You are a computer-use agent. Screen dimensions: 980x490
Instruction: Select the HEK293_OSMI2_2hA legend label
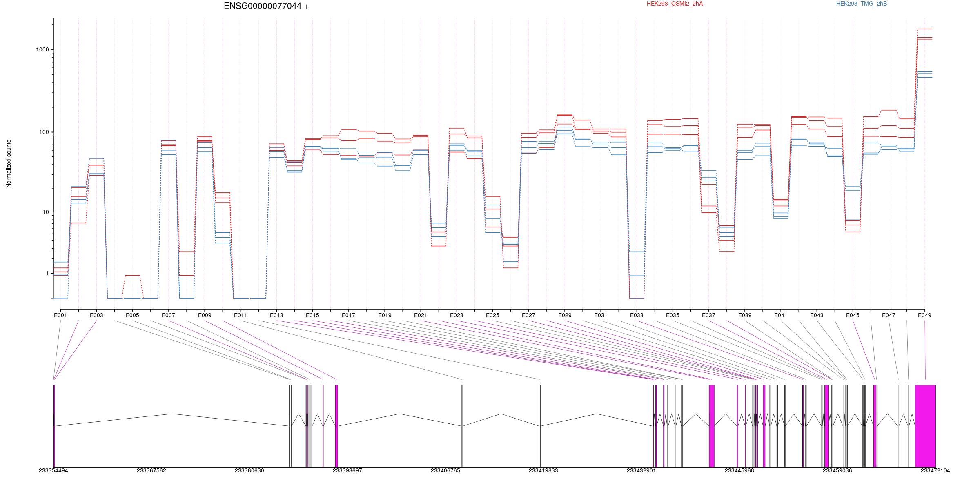675,4
